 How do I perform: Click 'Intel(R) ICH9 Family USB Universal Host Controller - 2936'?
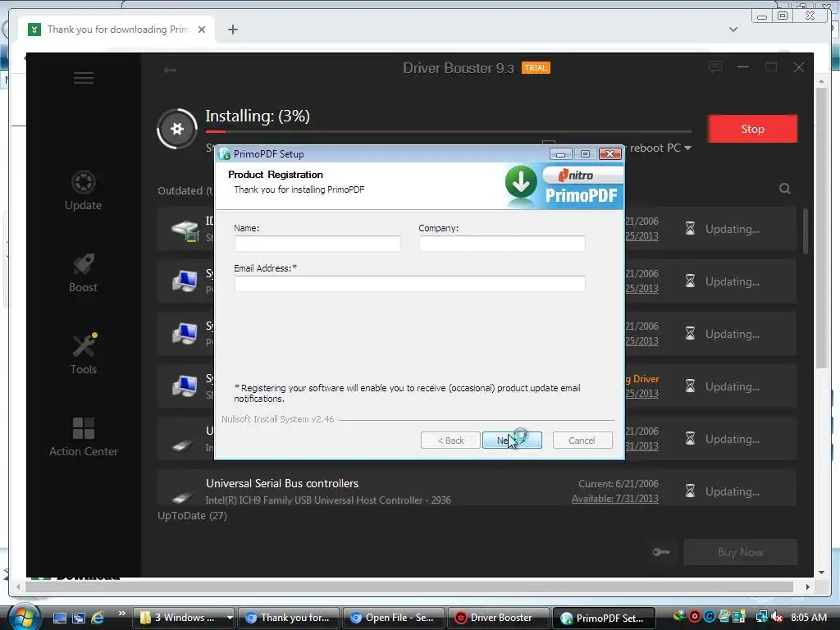[x=328, y=500]
